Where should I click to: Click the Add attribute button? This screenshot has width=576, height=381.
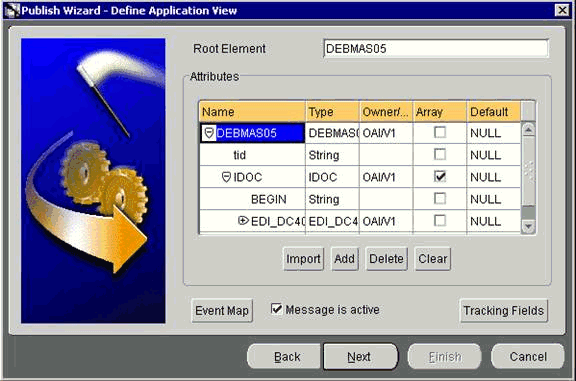(x=345, y=259)
